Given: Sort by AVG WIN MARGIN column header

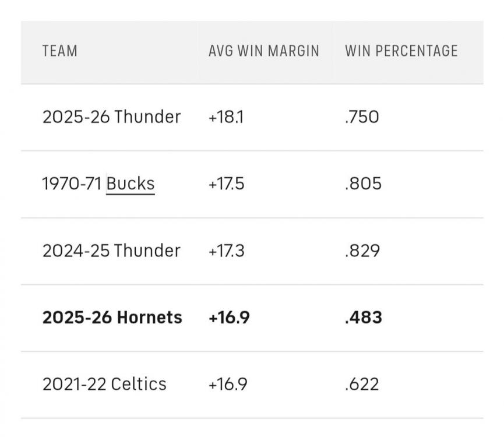Looking at the screenshot, I should coord(263,51).
